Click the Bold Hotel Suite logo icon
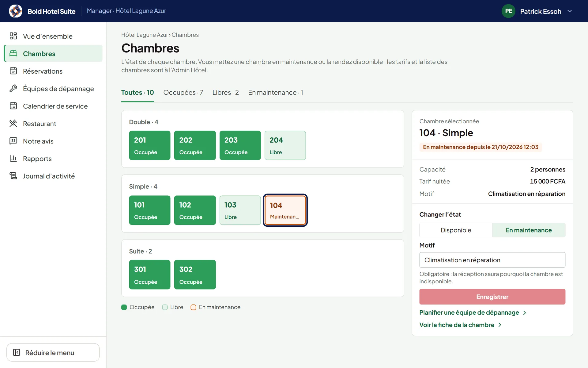The height and width of the screenshot is (368, 588). click(x=16, y=11)
